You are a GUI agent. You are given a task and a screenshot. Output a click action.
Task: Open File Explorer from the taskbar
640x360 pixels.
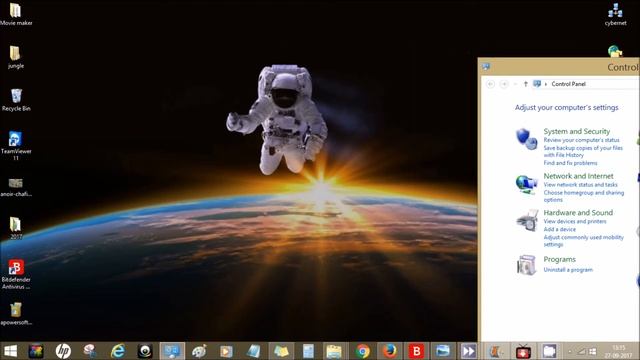tap(334, 351)
